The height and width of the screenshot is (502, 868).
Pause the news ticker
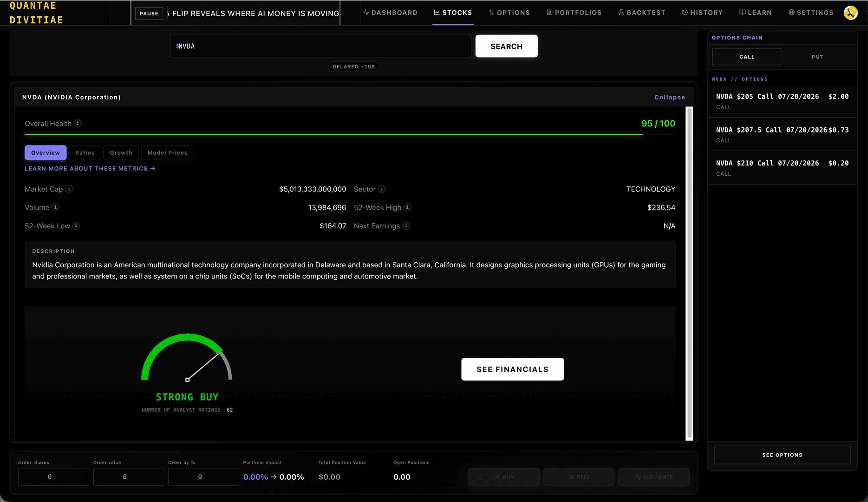(149, 13)
